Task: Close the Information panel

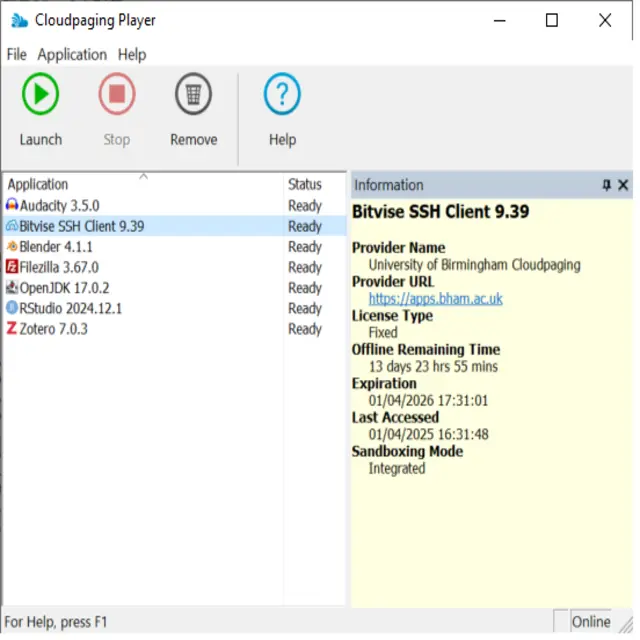Action: tap(623, 185)
